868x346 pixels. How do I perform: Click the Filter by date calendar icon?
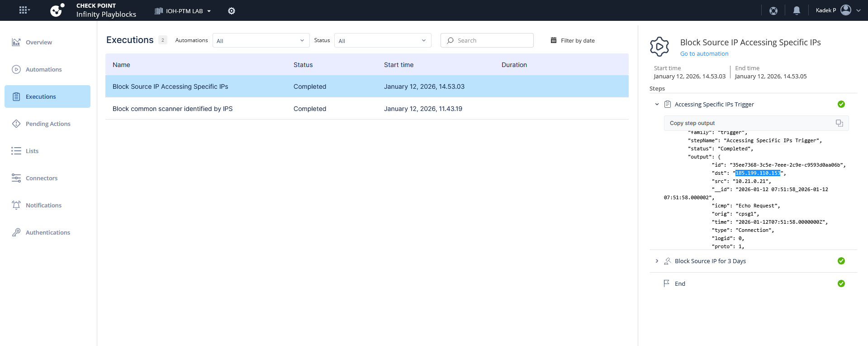(554, 40)
